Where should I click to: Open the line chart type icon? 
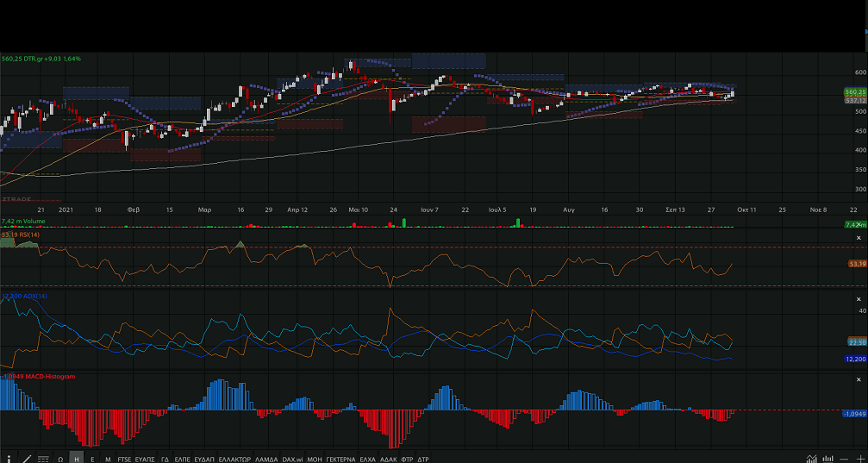(x=811, y=459)
